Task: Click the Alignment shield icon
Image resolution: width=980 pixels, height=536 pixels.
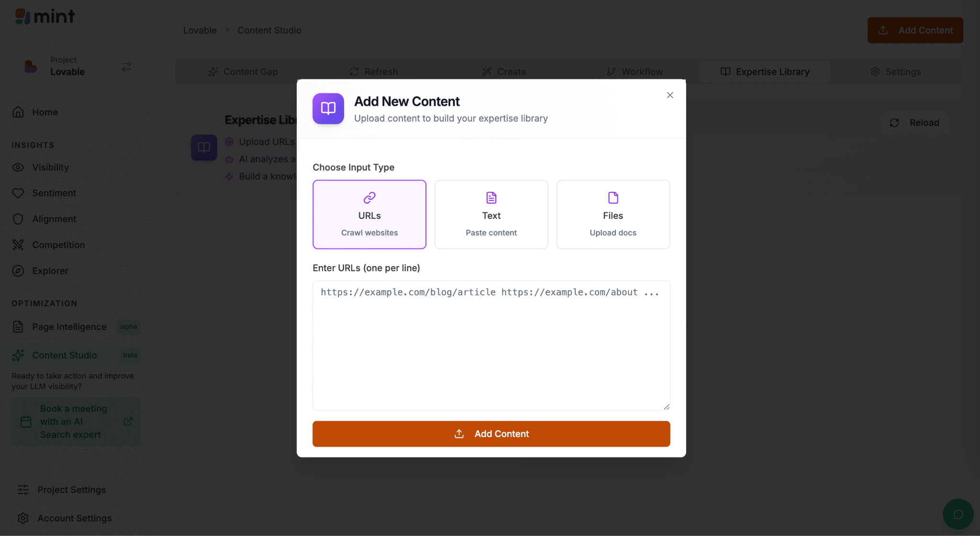Action: tap(18, 219)
